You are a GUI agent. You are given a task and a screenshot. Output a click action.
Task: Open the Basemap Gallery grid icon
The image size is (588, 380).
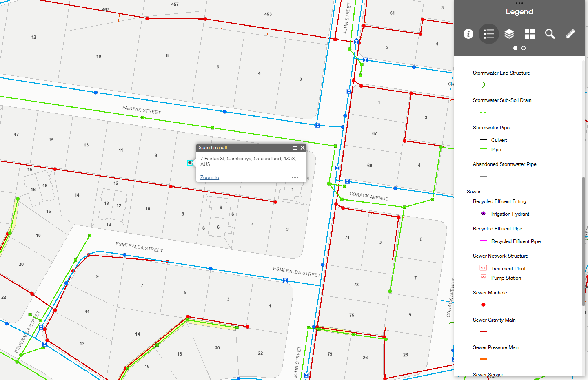click(x=529, y=34)
